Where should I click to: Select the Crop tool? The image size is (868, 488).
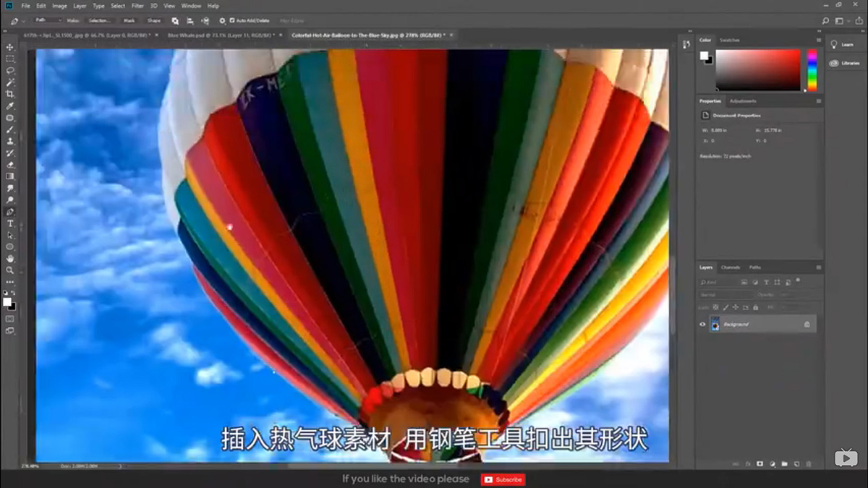pyautogui.click(x=10, y=93)
